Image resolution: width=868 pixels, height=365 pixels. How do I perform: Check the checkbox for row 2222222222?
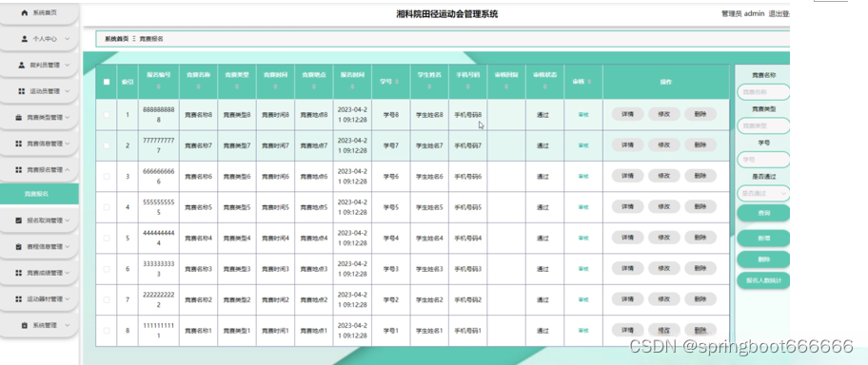click(x=107, y=299)
